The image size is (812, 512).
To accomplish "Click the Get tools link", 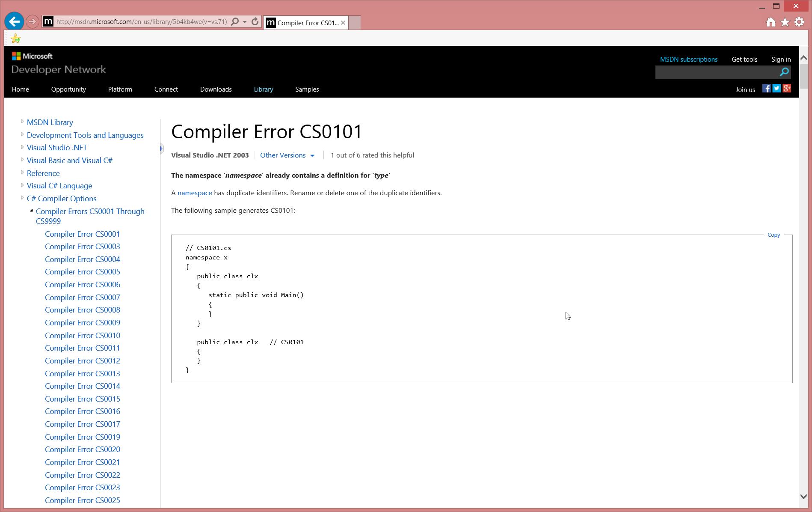I will click(x=744, y=59).
